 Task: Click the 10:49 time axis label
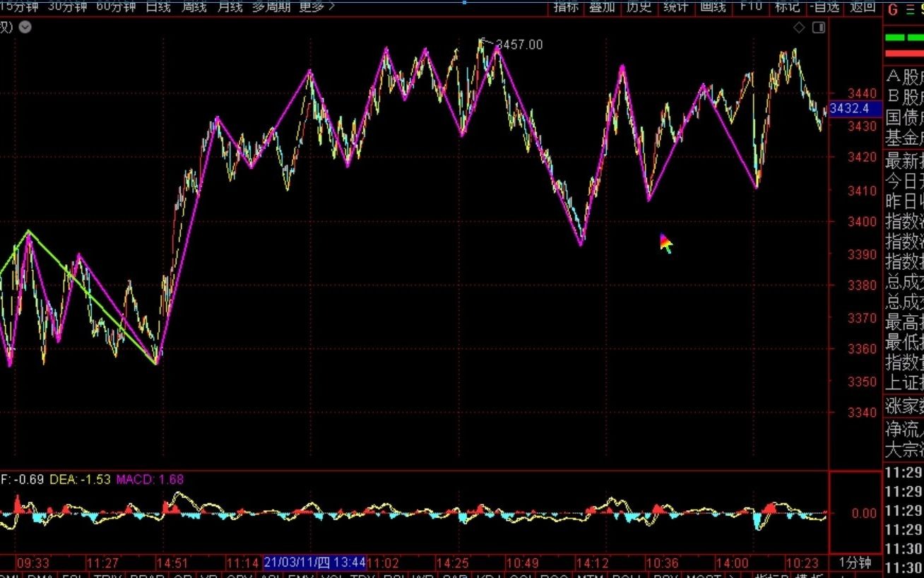523,563
